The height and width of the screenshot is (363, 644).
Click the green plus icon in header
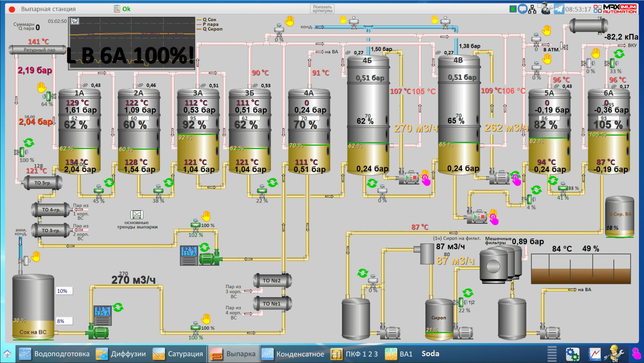[x=513, y=9]
